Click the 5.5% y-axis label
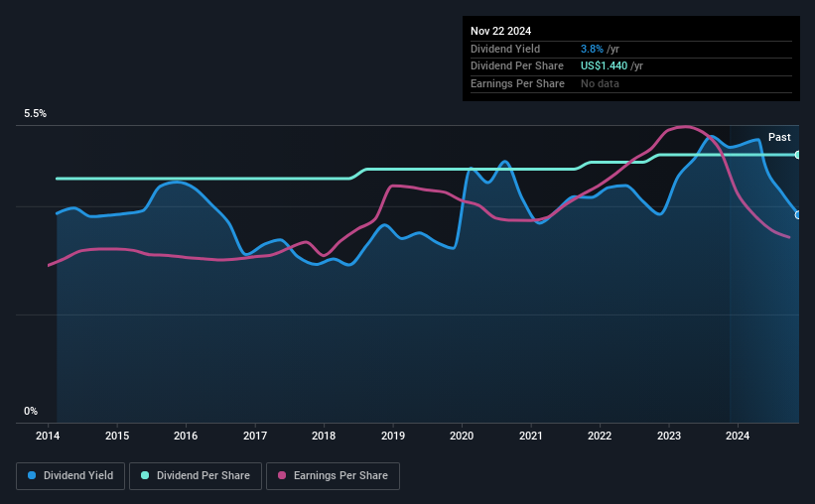The width and height of the screenshot is (815, 504). pyautogui.click(x=36, y=114)
